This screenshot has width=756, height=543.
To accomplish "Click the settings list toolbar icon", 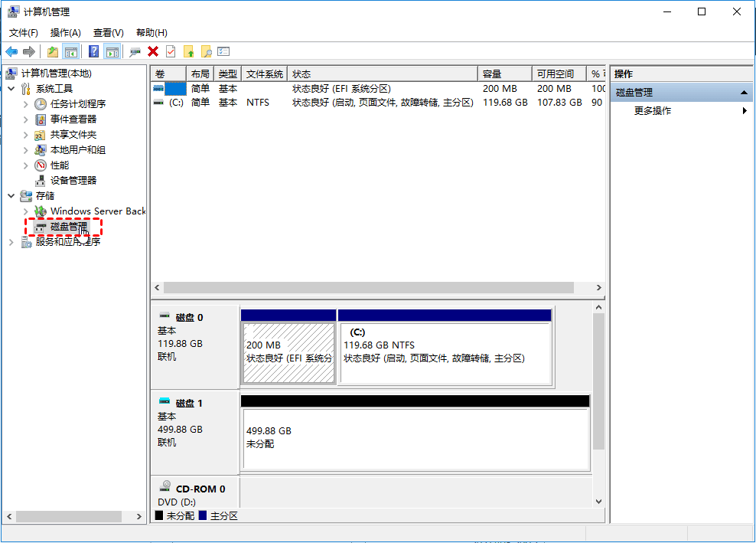I will (x=223, y=51).
